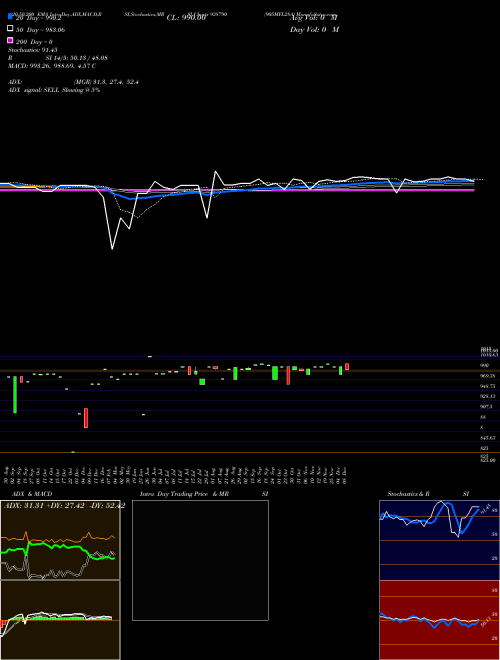This screenshot has width=500, height=660.
Task: Click the 907.5 price axis label
Action: tap(487, 407)
